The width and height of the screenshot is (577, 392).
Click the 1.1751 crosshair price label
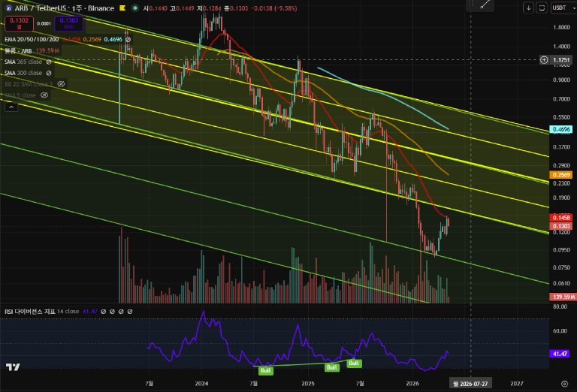pyautogui.click(x=562, y=59)
